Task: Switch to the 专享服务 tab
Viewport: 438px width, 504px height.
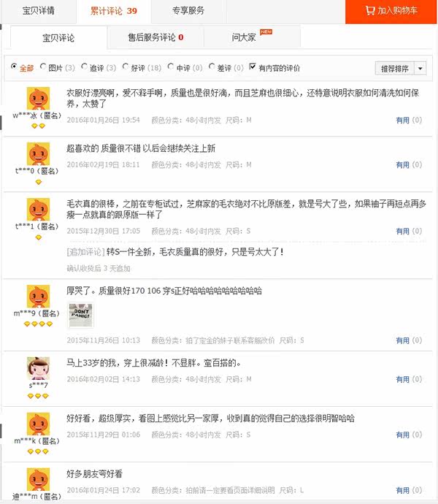Action: click(188, 11)
